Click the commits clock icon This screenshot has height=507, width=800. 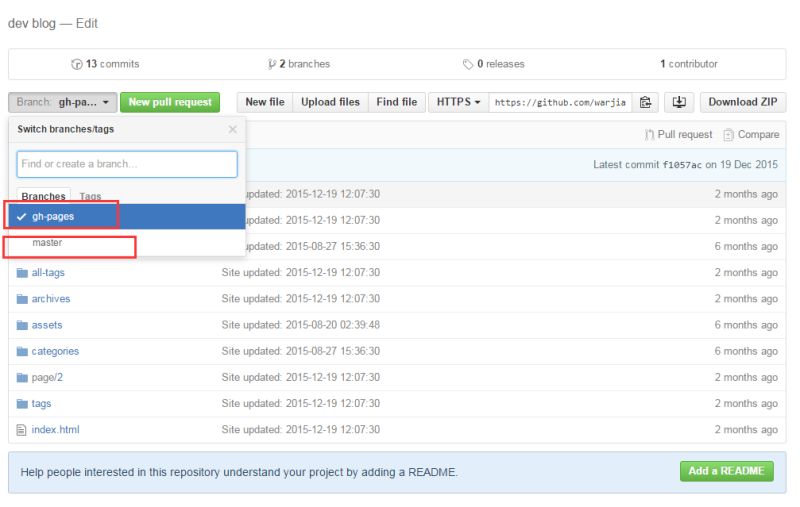pos(77,64)
